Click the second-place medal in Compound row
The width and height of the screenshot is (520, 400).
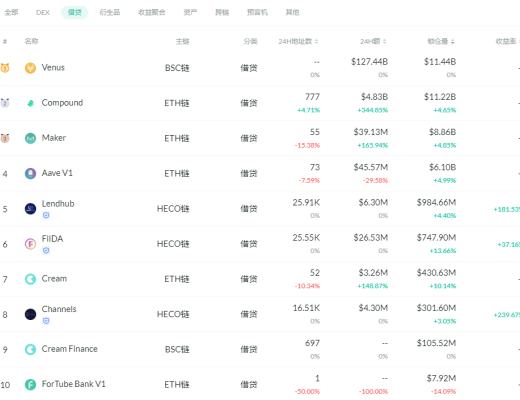pyautogui.click(x=5, y=103)
